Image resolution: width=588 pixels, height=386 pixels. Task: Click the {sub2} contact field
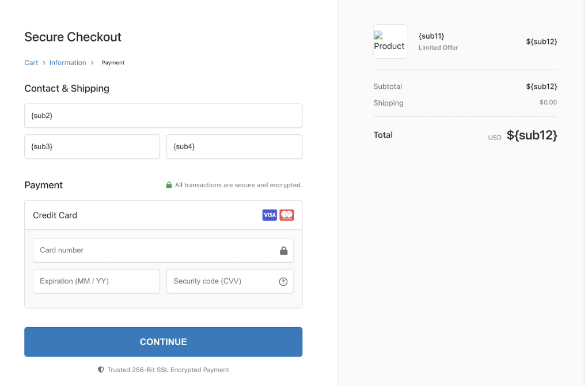[163, 116]
